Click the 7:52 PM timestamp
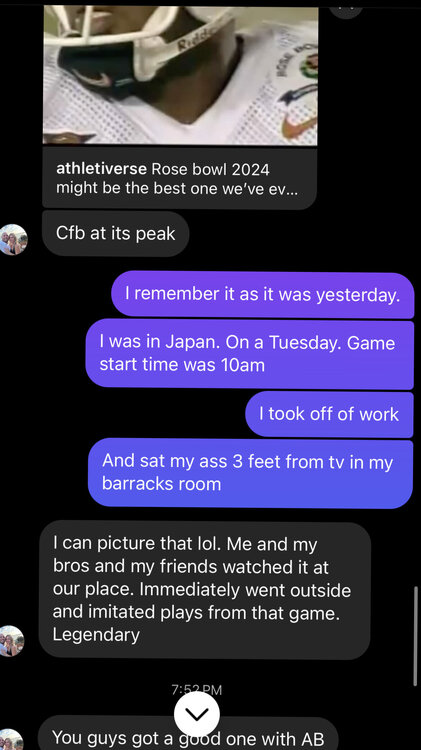Image resolution: width=421 pixels, height=750 pixels. click(x=197, y=690)
